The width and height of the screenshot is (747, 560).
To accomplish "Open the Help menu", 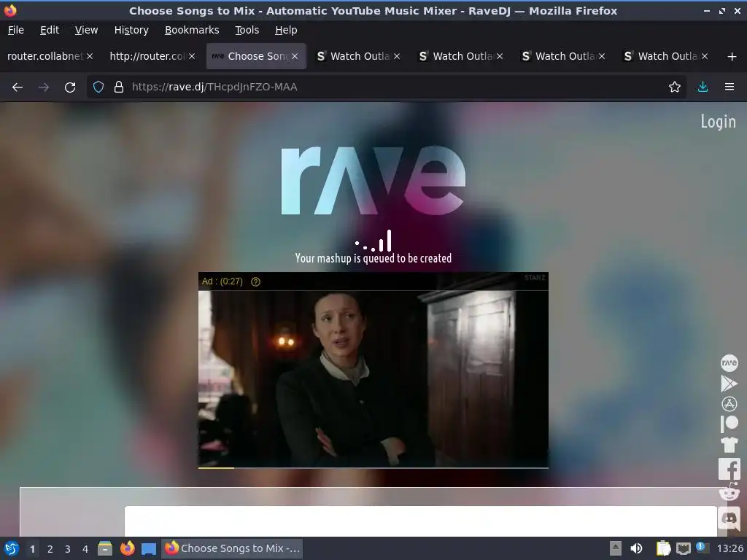I will 286,30.
